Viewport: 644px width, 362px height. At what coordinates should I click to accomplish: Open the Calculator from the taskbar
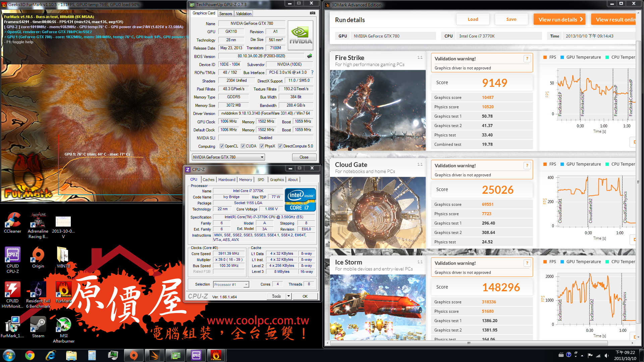coord(92,355)
